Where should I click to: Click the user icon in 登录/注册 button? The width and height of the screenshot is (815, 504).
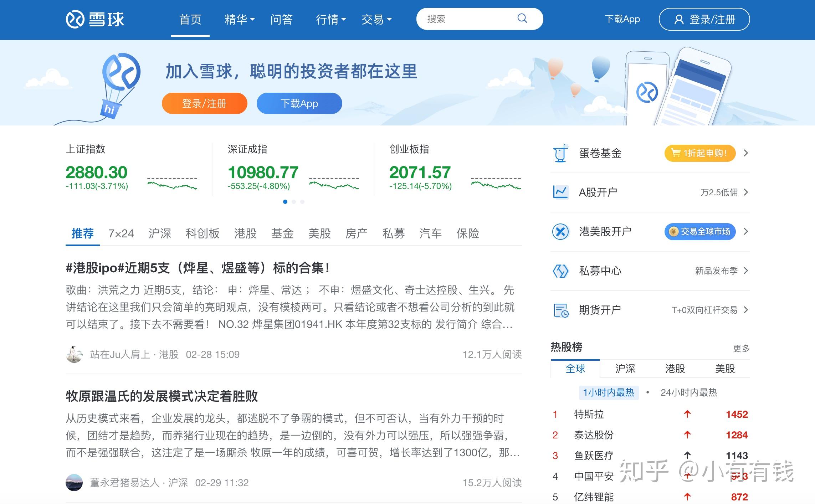tap(679, 19)
